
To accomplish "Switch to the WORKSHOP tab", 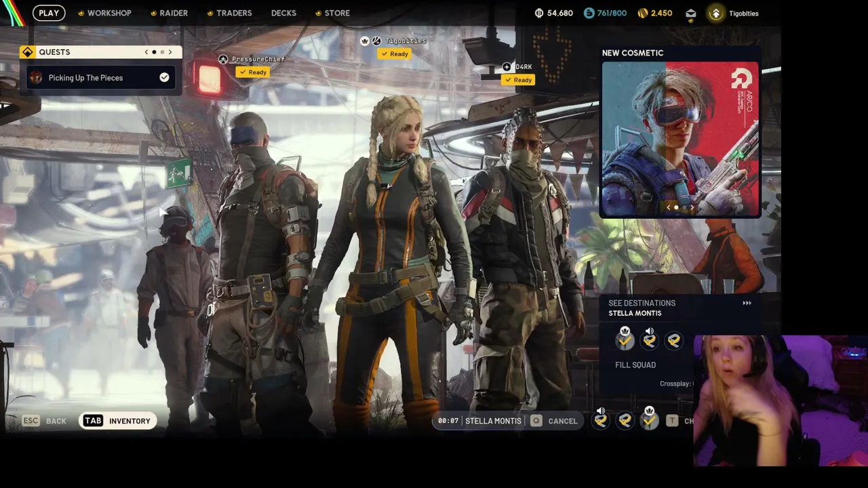I will point(109,13).
